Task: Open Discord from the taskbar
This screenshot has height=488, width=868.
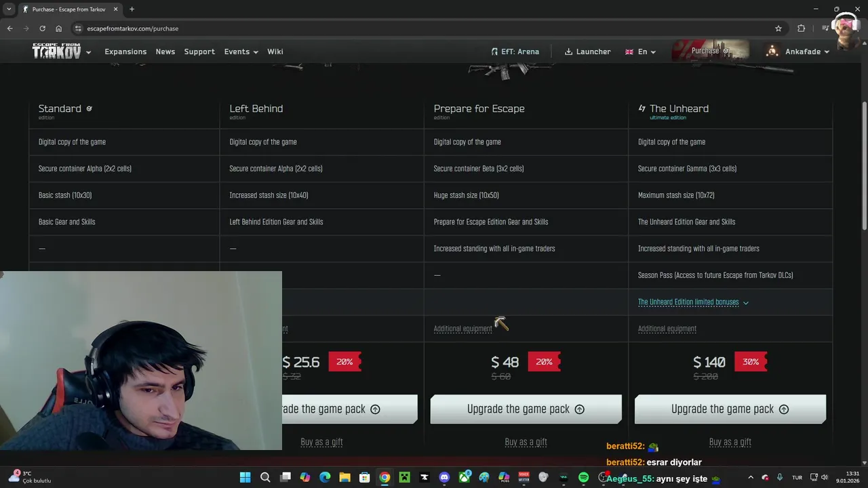Action: coord(444,477)
